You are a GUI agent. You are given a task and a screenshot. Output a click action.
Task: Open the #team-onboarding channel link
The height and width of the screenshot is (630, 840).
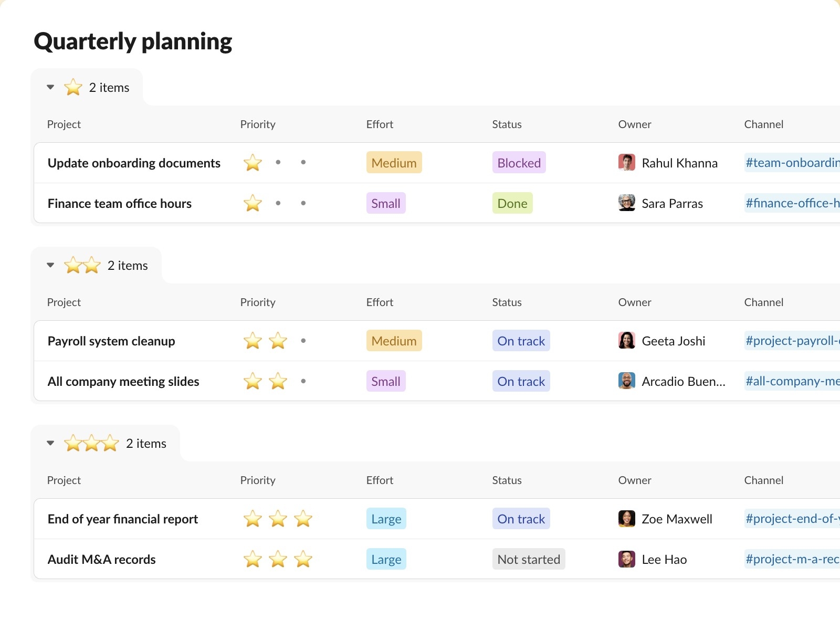(792, 163)
